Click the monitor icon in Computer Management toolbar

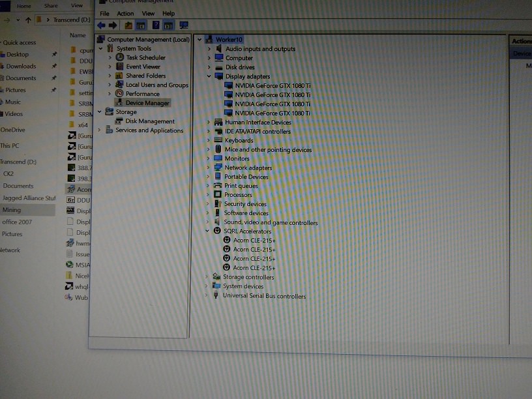point(184,25)
